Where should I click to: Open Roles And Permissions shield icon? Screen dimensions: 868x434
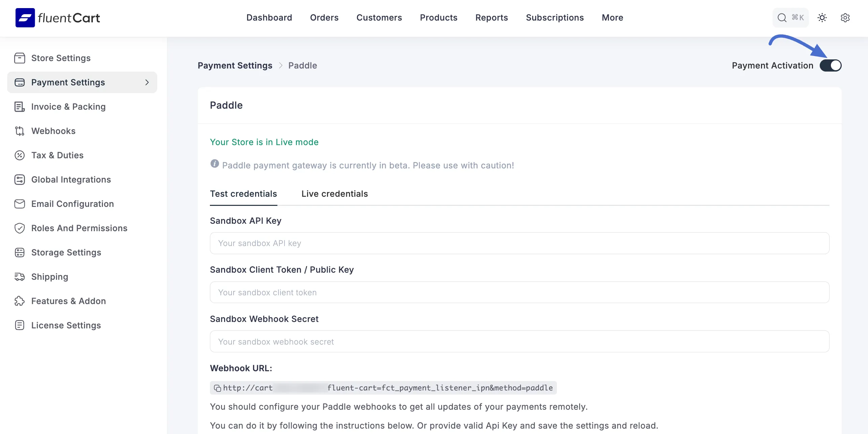coord(19,228)
